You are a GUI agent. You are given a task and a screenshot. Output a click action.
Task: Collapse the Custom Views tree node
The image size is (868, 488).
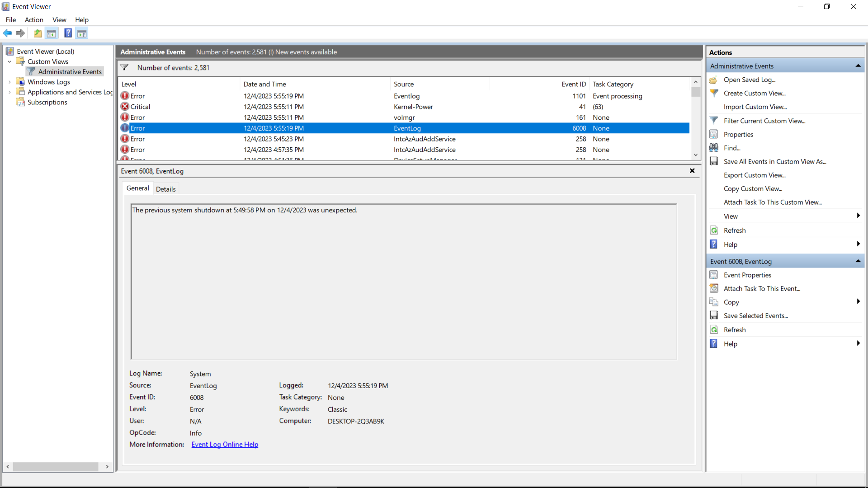click(x=9, y=62)
